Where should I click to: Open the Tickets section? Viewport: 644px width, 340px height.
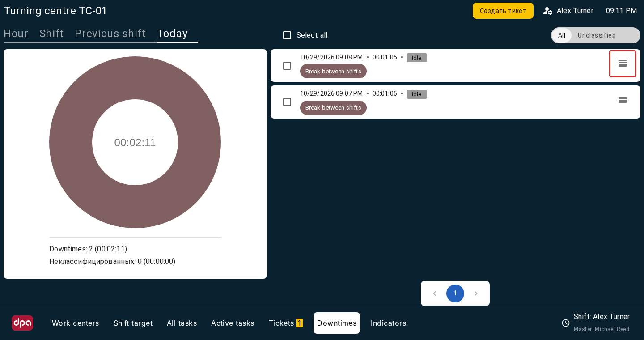click(286, 323)
